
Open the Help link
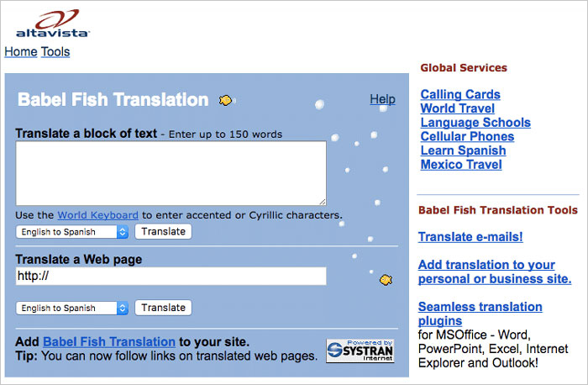(382, 99)
